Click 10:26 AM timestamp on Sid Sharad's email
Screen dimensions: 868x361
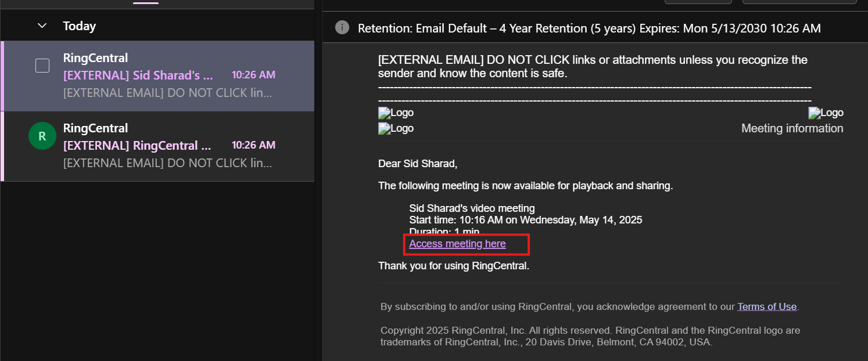click(x=253, y=75)
